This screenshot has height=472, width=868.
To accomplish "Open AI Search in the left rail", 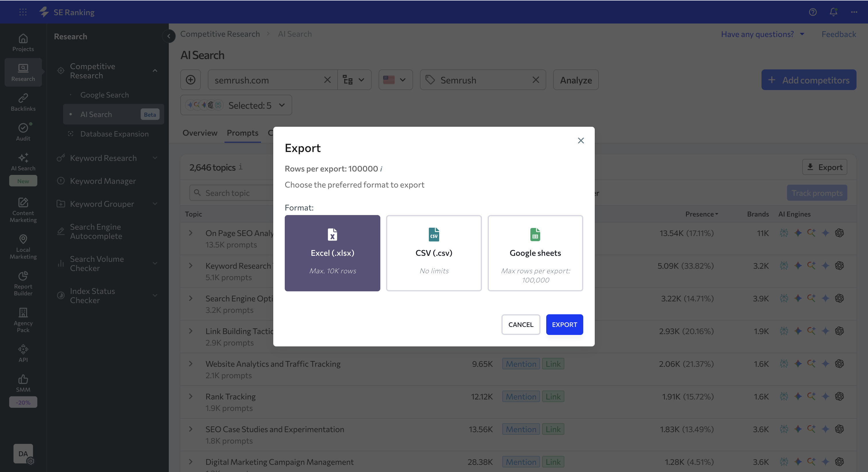I will [23, 162].
